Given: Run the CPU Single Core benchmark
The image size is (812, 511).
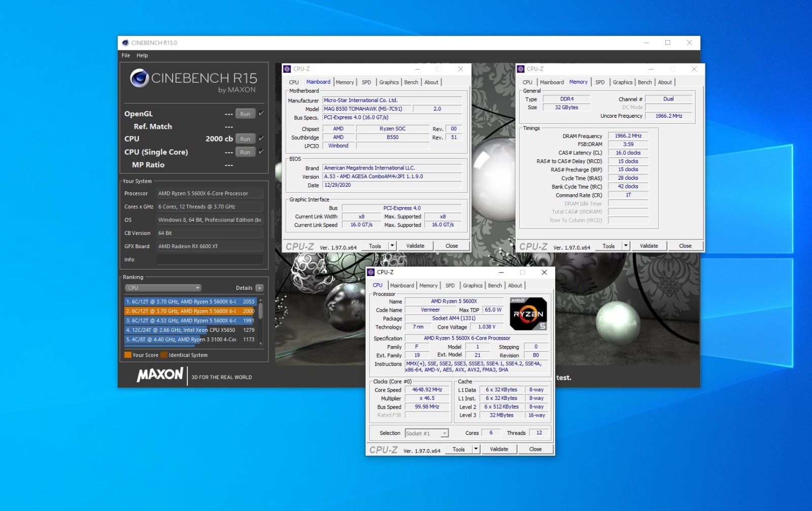Looking at the screenshot, I should click(245, 152).
